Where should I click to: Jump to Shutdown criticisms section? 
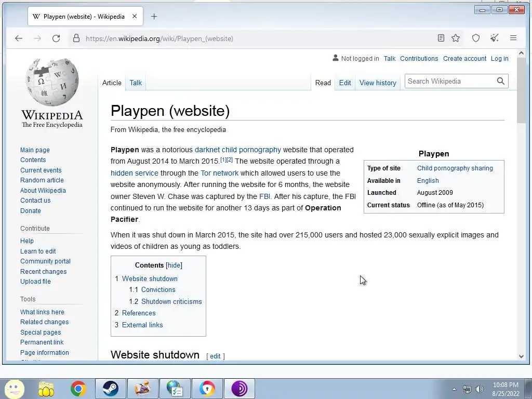click(x=171, y=302)
